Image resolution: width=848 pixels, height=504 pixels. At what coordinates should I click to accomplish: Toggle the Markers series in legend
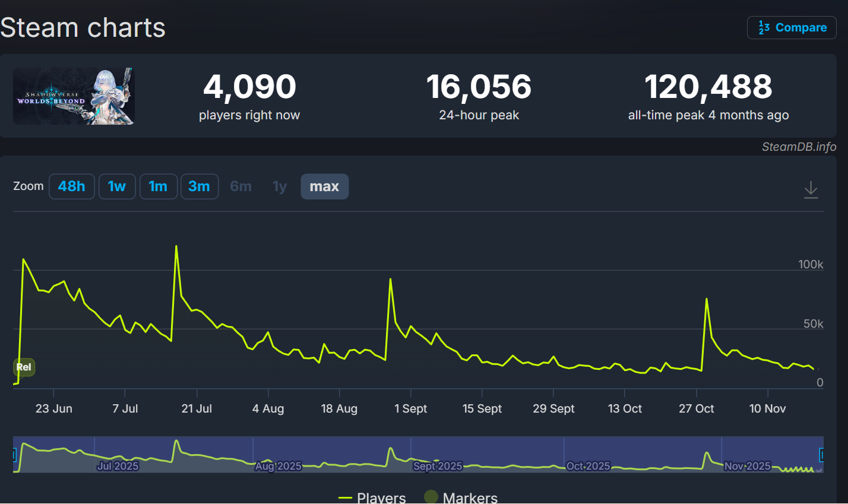point(461,497)
